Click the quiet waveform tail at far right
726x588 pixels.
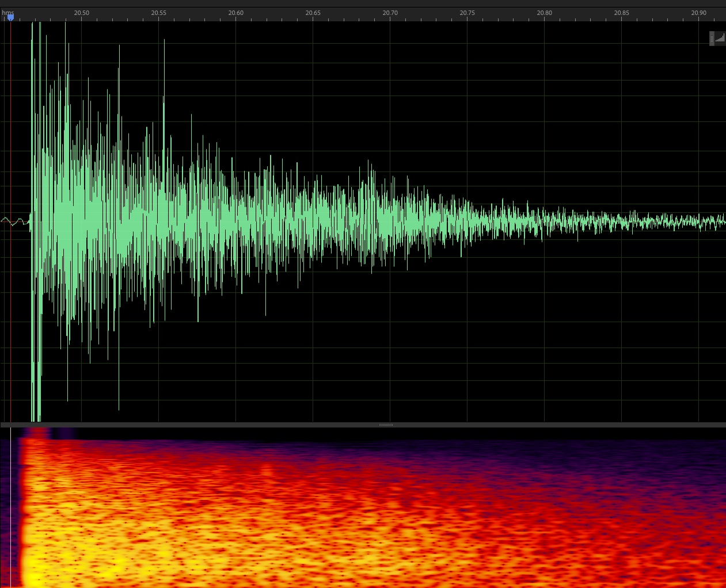(x=691, y=221)
